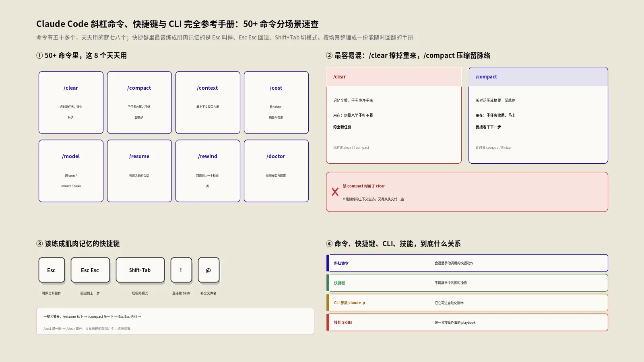The image size is (644, 362).
Task: Click the gray note '此时该 compact 别 clear'
Action: pyautogui.click(x=493, y=148)
